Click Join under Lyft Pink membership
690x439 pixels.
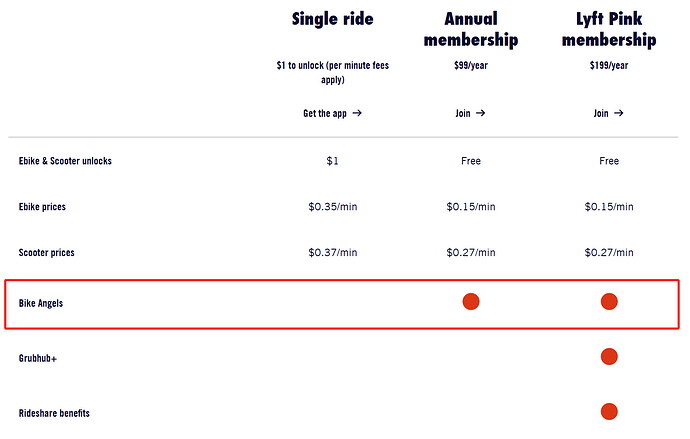pyautogui.click(x=608, y=114)
